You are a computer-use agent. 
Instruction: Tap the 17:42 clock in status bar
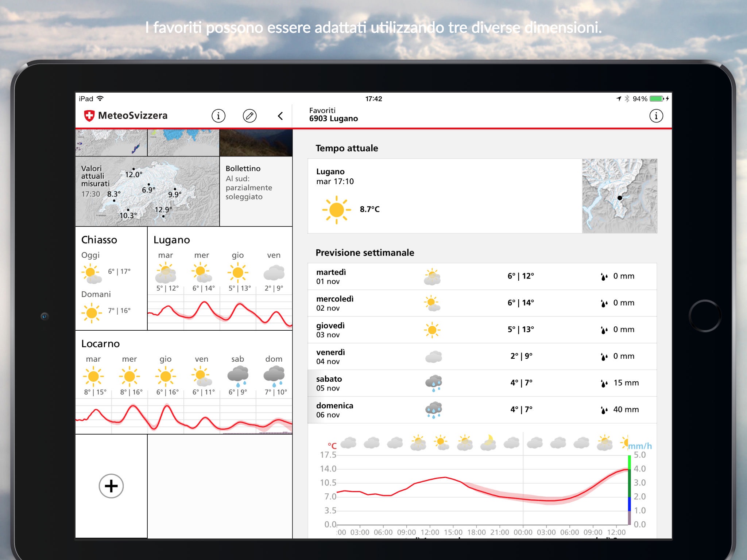point(373,99)
